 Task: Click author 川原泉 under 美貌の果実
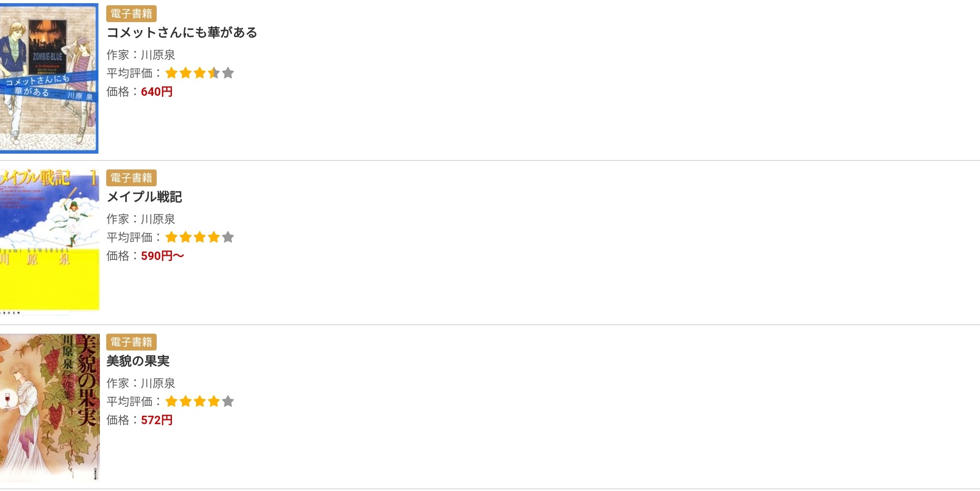point(158,383)
